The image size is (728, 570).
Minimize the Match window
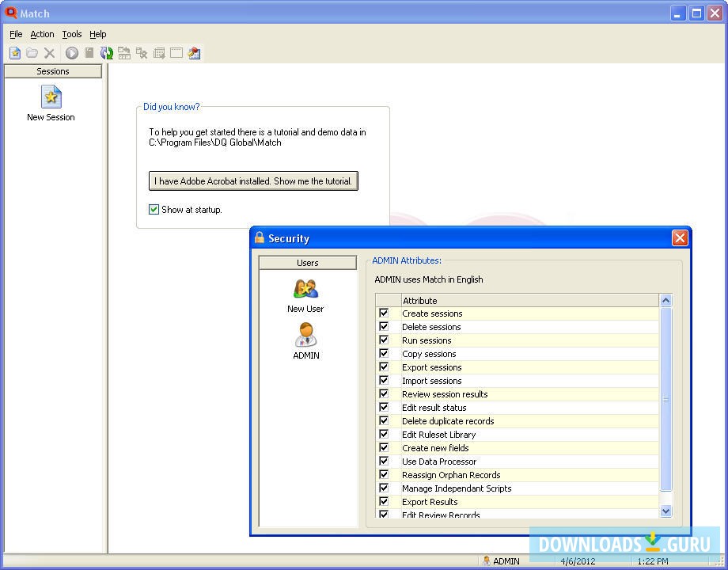678,13
